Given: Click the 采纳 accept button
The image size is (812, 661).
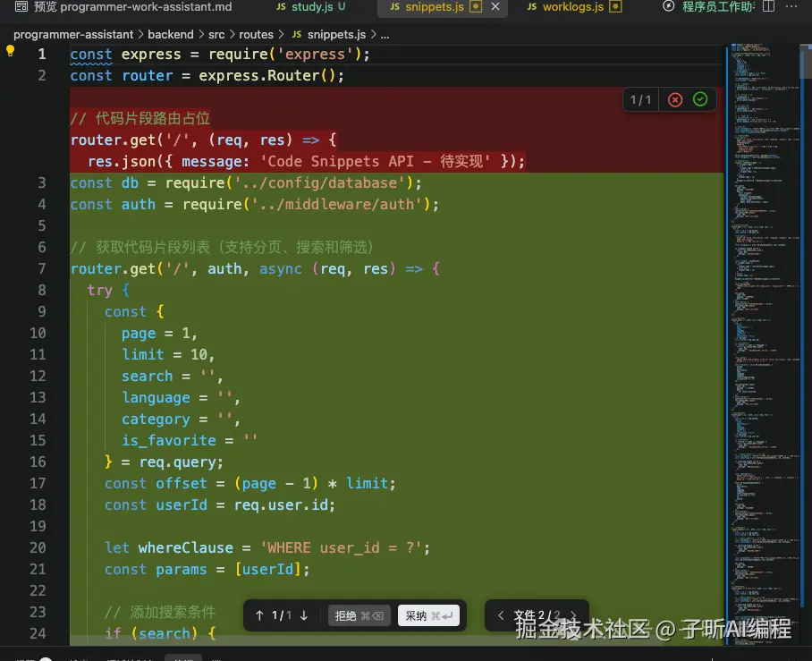Looking at the screenshot, I should pyautogui.click(x=428, y=615).
